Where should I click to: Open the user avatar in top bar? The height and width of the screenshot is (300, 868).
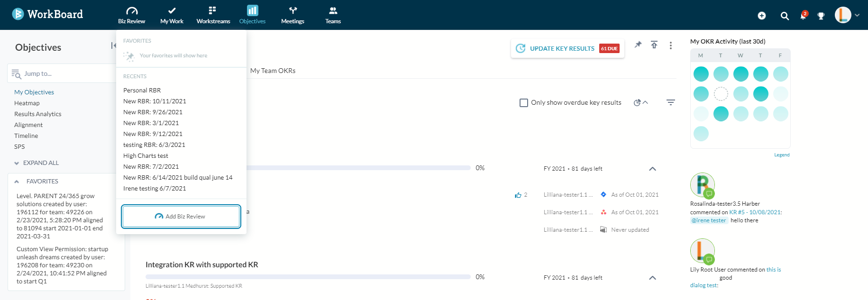[843, 15]
